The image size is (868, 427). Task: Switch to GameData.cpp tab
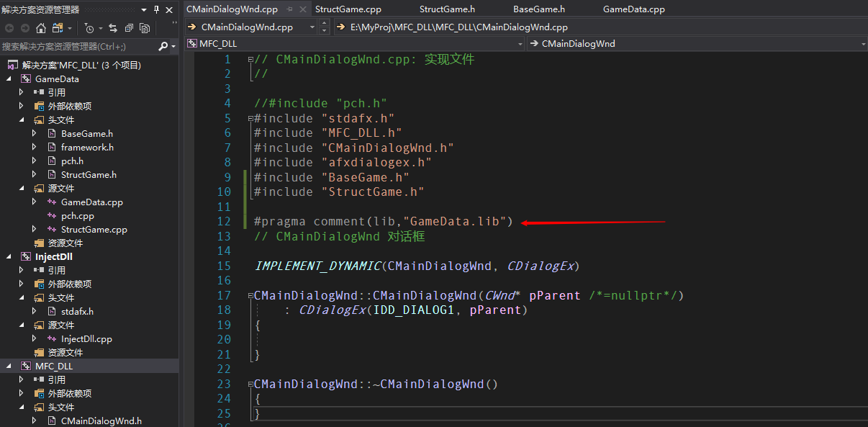pos(634,9)
